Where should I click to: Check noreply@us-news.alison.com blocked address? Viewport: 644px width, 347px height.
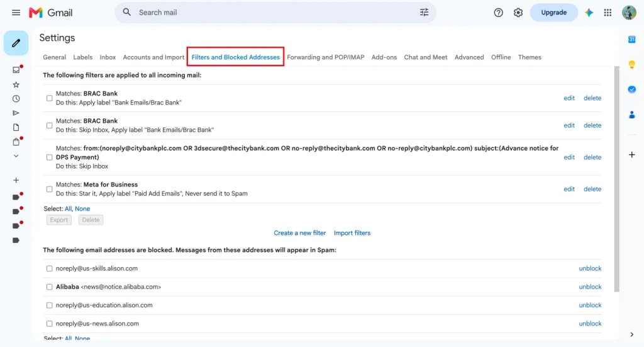[49, 324]
